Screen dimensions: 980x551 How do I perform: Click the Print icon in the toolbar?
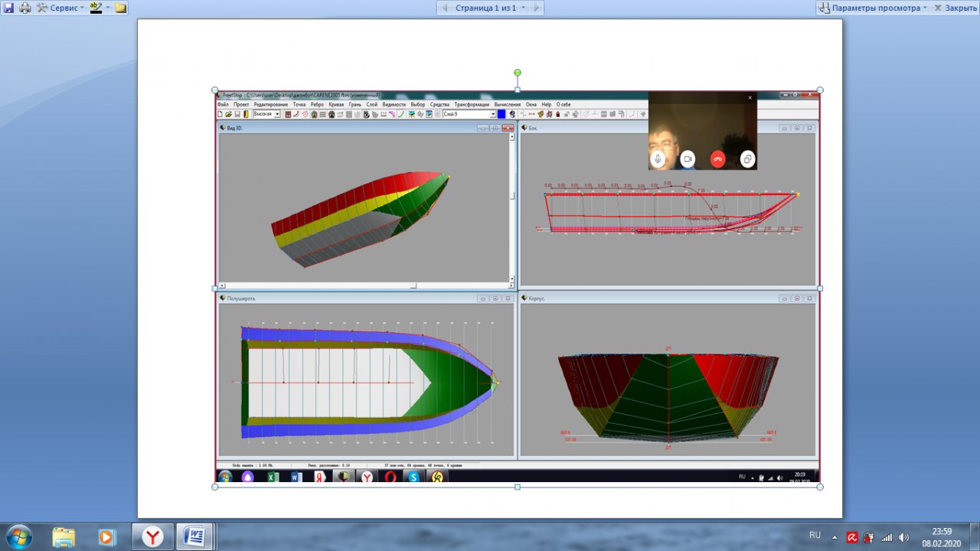click(x=24, y=8)
